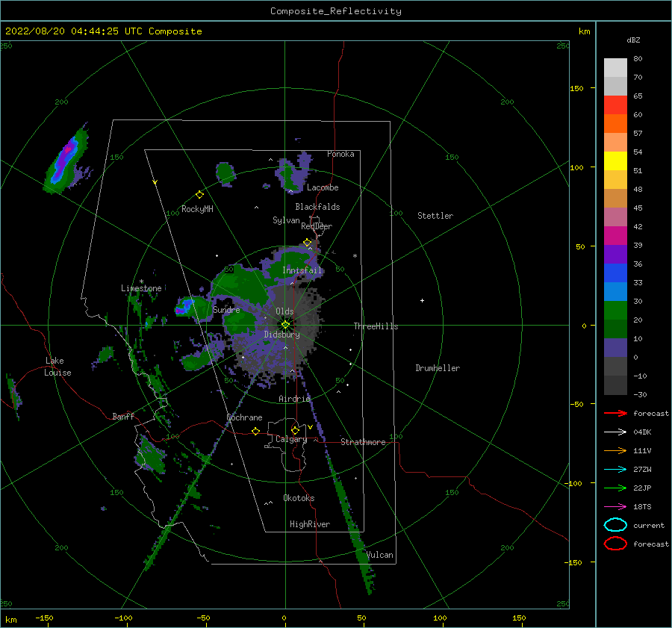Viewport: 672px width, 628px height.
Task: Click the Limestone label
Action: (141, 288)
